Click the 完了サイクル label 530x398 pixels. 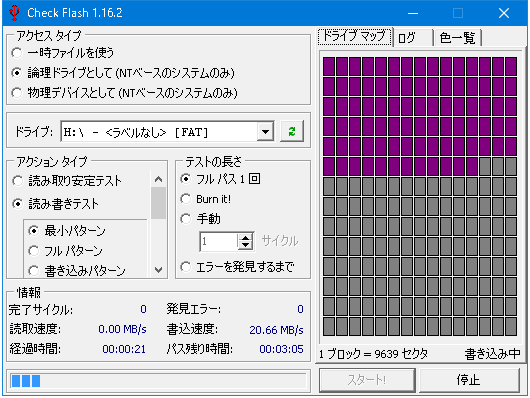click(x=41, y=309)
